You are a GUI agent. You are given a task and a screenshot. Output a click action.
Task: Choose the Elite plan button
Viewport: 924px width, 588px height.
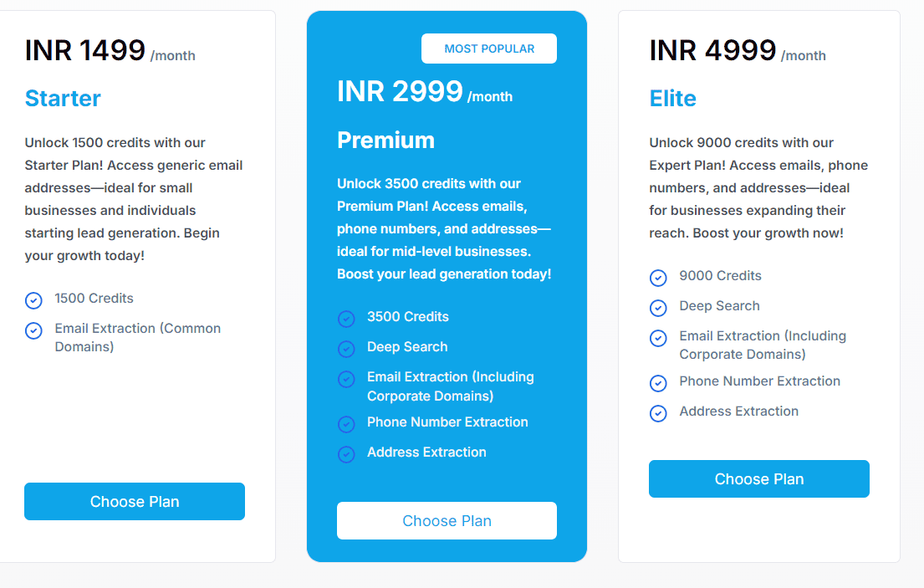[x=758, y=479]
